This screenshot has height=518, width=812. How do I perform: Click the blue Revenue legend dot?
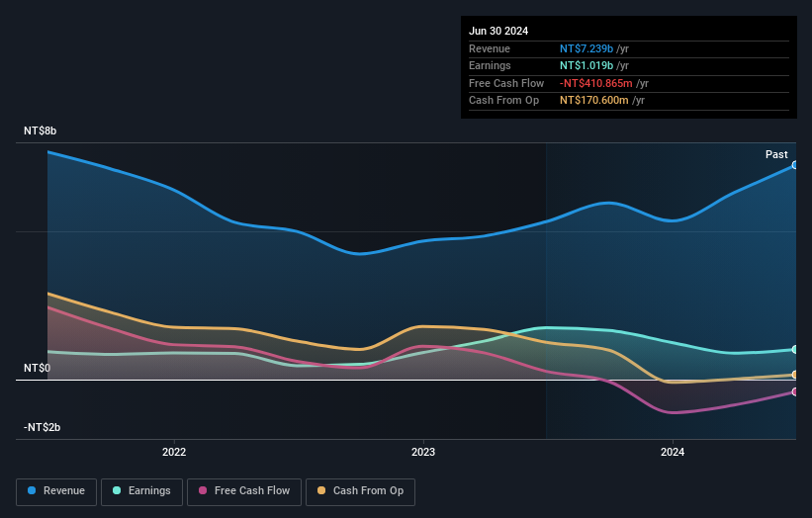(x=32, y=490)
